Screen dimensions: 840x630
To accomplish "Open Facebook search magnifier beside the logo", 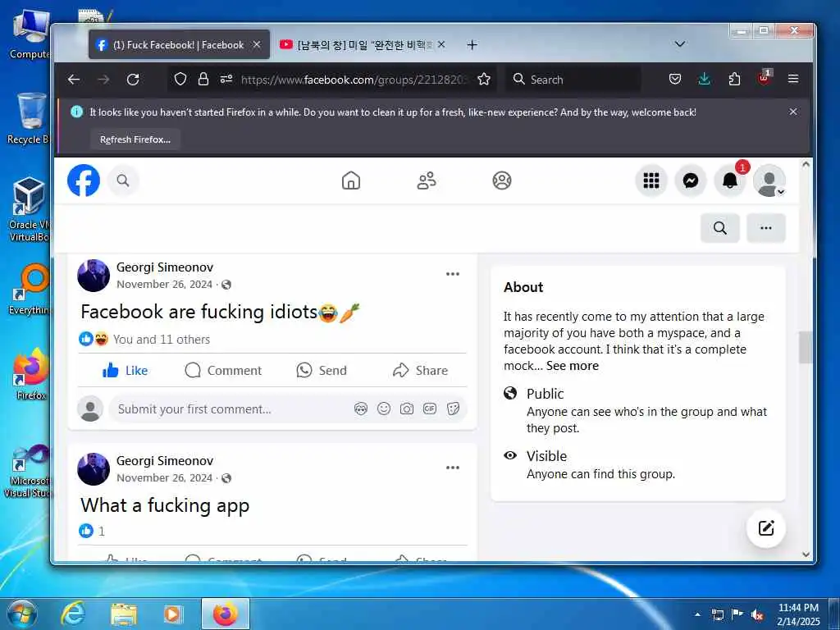I will pos(123,180).
